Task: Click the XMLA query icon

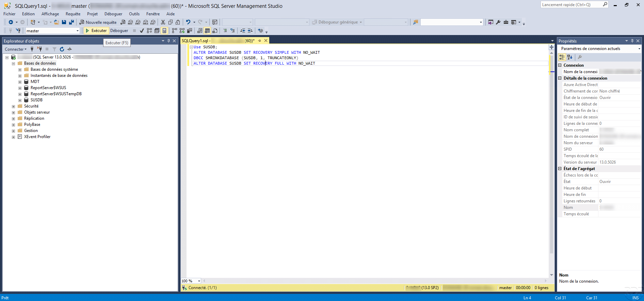Action: 146,22
